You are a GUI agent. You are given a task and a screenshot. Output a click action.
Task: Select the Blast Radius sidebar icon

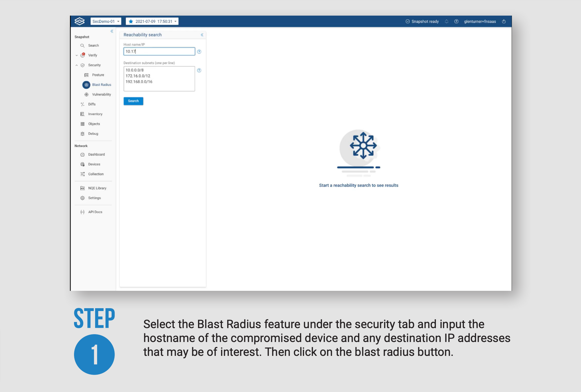point(86,85)
